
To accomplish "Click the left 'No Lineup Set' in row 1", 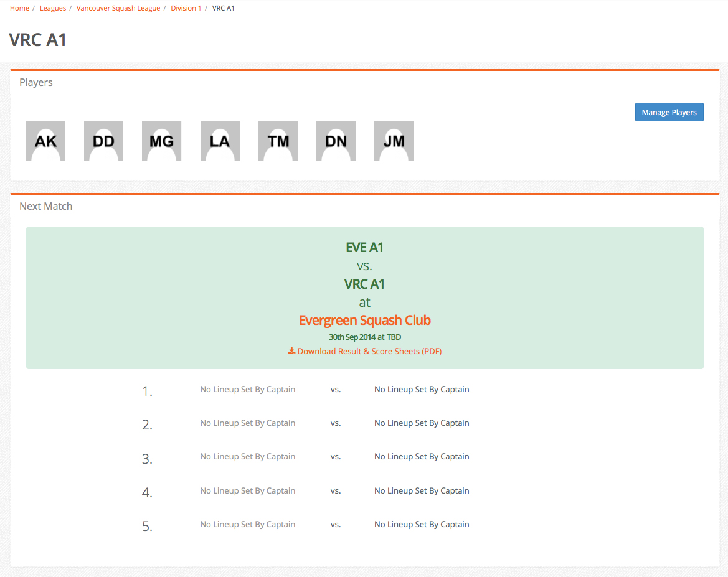I will 247,390.
